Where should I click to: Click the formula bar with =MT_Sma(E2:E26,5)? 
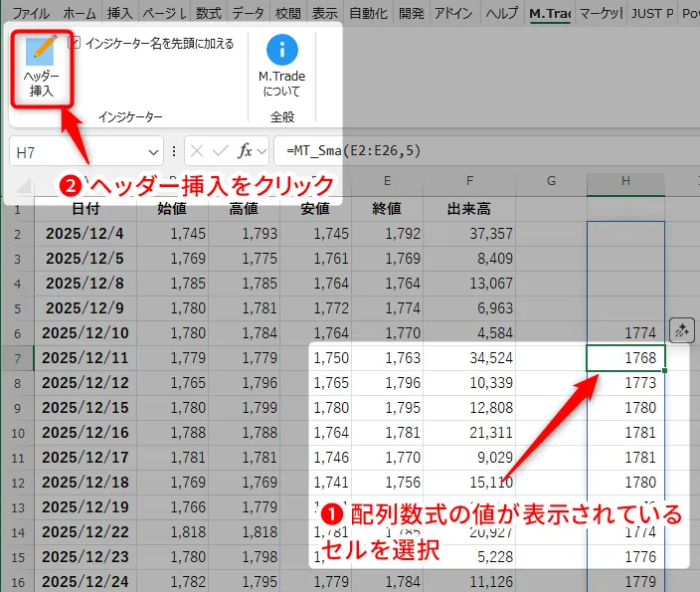click(486, 151)
